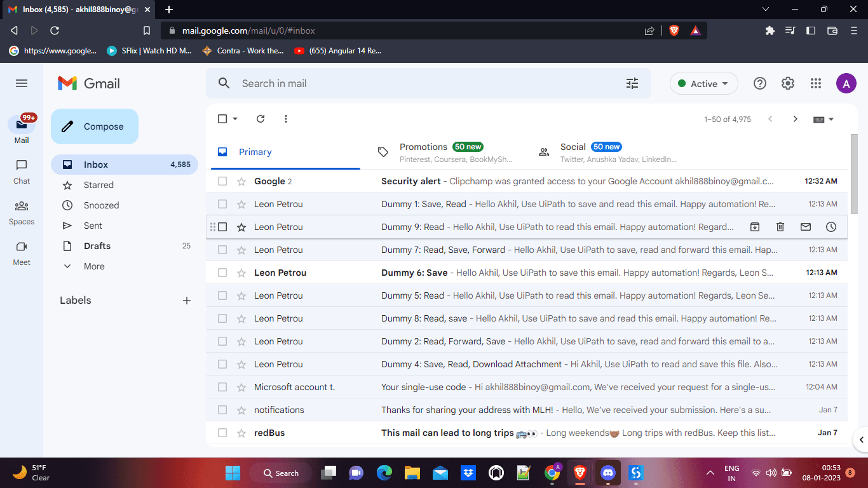
Task: Open the Brave Shields icon
Action: pos(674,30)
